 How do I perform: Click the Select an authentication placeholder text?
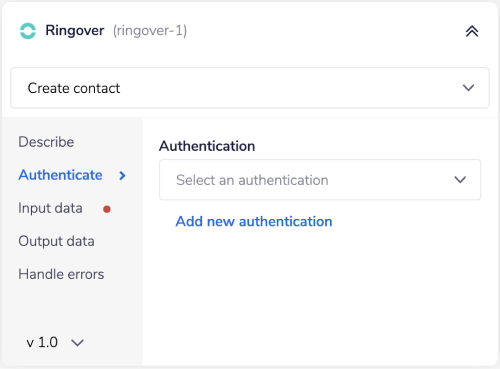coord(252,180)
